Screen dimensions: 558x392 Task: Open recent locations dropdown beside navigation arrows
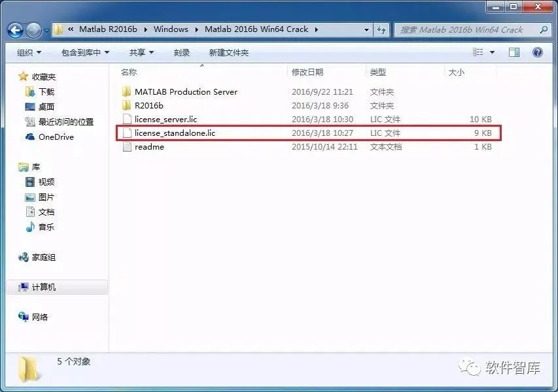point(46,31)
